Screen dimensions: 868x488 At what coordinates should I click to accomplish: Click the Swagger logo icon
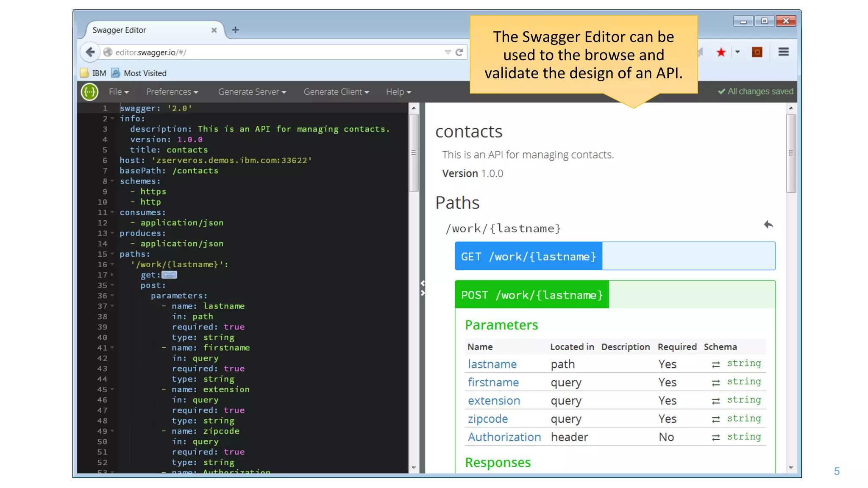coord(89,91)
